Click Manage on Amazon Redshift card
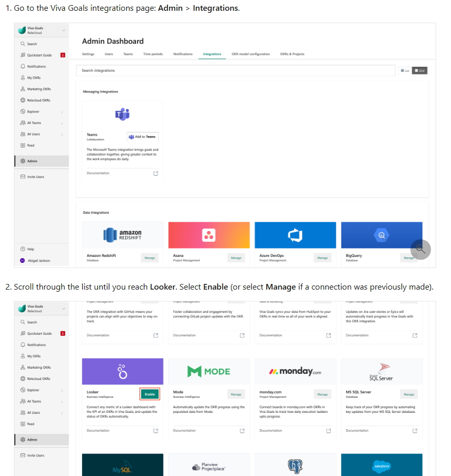The height and width of the screenshot is (476, 451). pos(149,258)
